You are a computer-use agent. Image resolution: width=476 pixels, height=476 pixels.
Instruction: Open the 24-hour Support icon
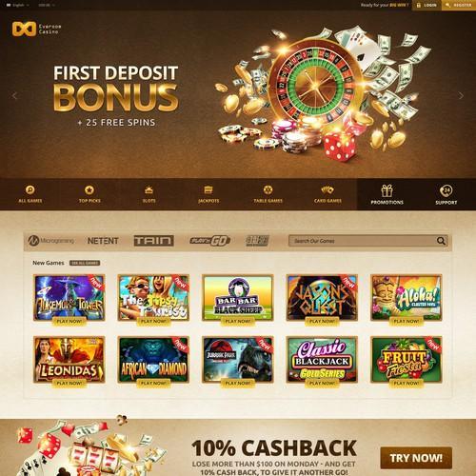tap(446, 190)
